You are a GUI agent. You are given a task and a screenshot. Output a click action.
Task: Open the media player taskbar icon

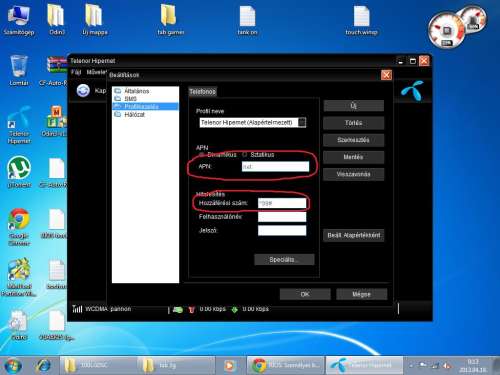tap(229, 366)
